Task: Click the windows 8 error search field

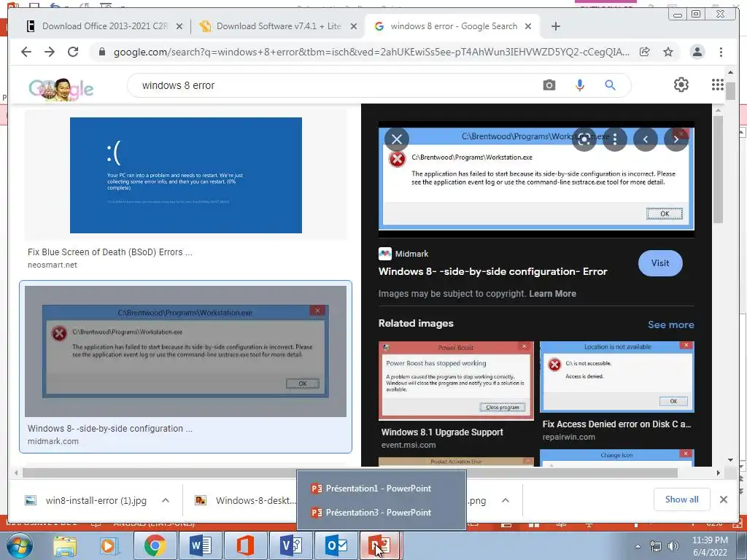Action: click(333, 85)
